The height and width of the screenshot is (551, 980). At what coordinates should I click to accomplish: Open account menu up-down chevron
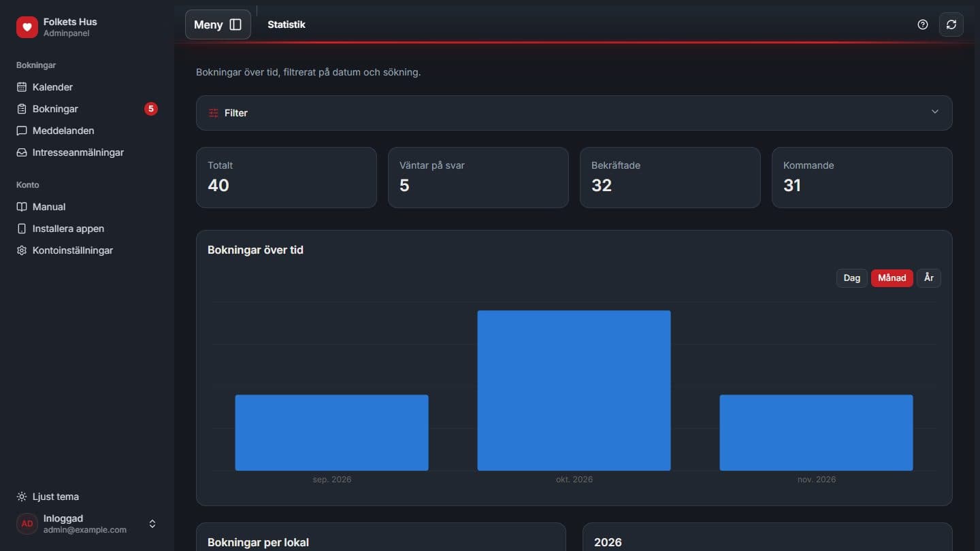click(152, 524)
